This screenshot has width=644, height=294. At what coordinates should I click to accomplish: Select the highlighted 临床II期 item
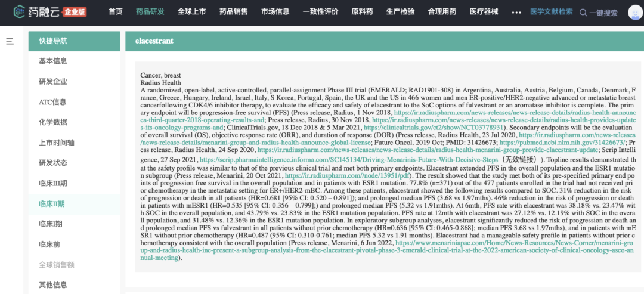[x=75, y=204]
